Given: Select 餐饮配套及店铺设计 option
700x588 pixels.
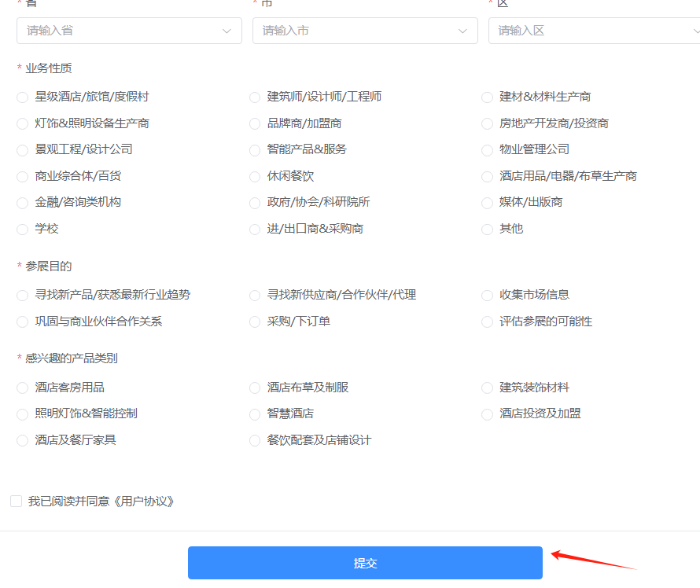Looking at the screenshot, I should [x=255, y=440].
